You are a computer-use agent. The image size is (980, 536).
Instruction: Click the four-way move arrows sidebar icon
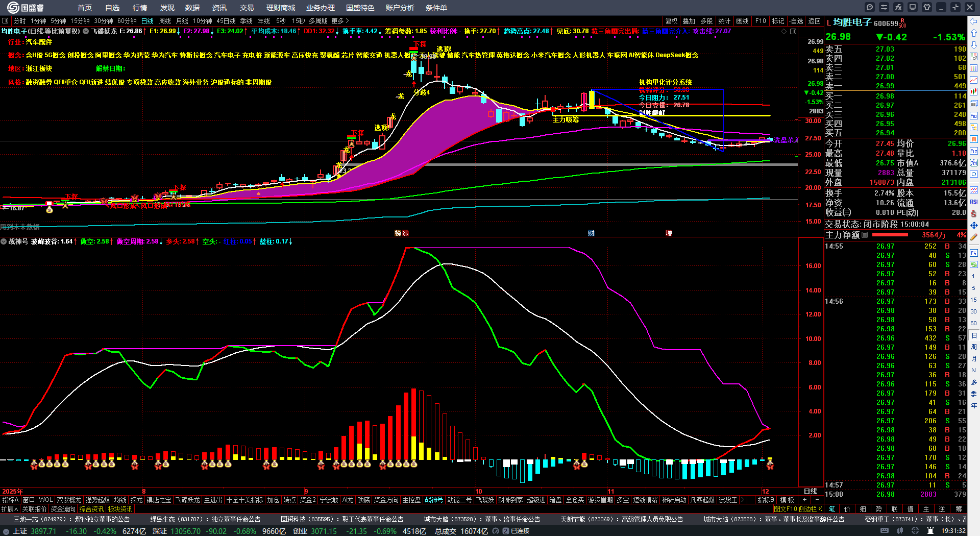pos(974,225)
